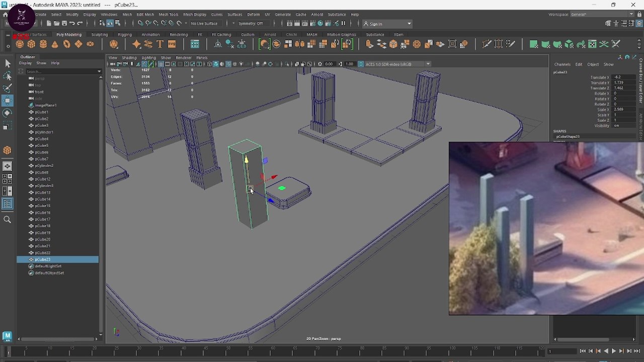The image size is (644, 362).
Task: Toggle the four view layout button
Action: click(x=7, y=178)
